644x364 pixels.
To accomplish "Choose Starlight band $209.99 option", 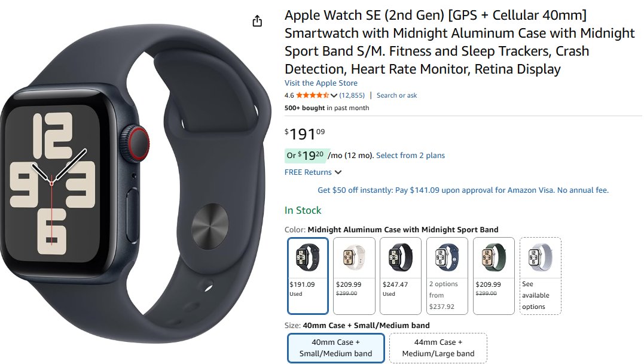I will (354, 275).
